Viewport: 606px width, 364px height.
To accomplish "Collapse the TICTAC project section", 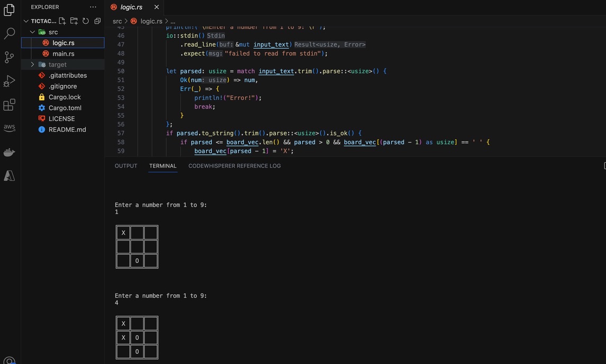I will [26, 21].
